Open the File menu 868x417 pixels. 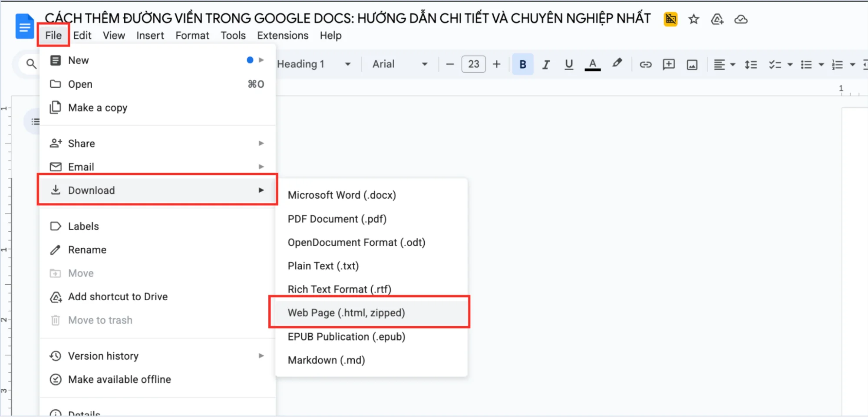point(53,35)
